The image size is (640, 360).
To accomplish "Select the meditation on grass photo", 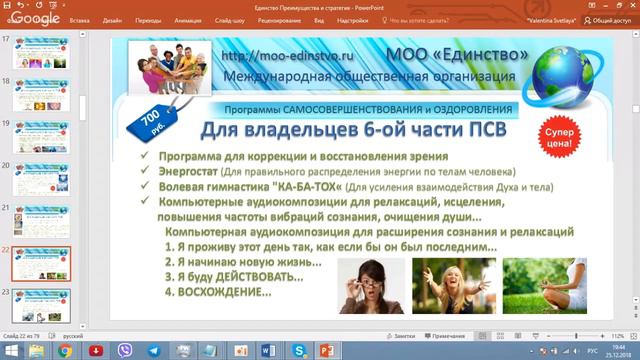I will pos(544,286).
